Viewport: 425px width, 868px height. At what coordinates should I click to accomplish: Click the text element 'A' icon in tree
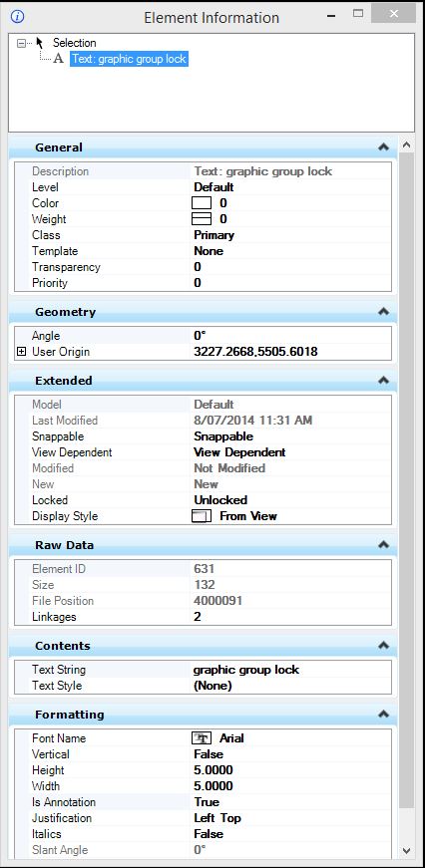(x=59, y=59)
